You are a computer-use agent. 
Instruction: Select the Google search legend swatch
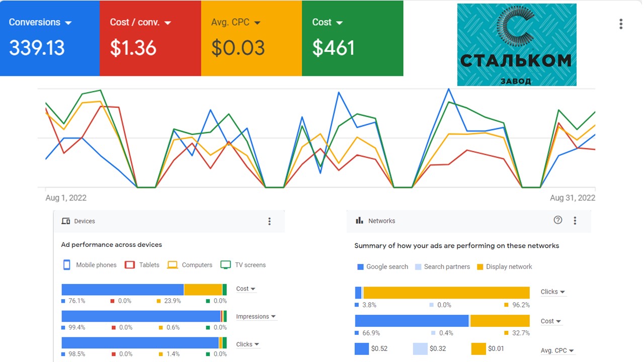pyautogui.click(x=360, y=267)
